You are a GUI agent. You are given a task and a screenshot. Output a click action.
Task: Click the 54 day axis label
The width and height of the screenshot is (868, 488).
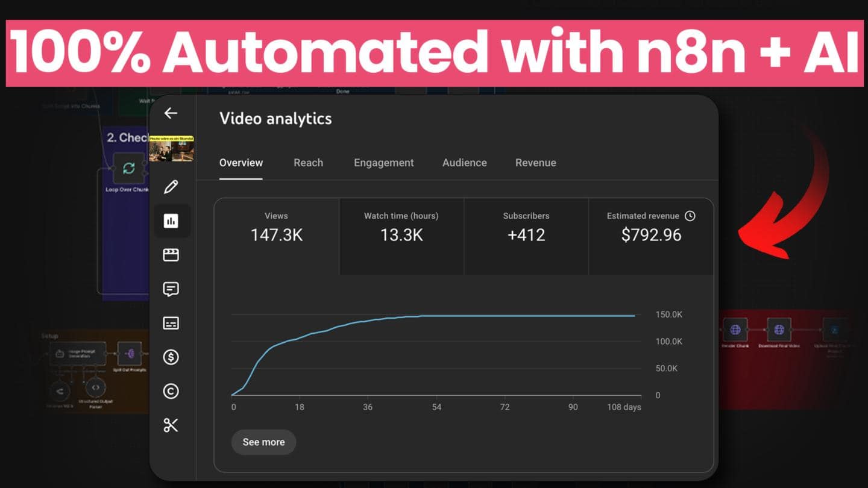[436, 407]
